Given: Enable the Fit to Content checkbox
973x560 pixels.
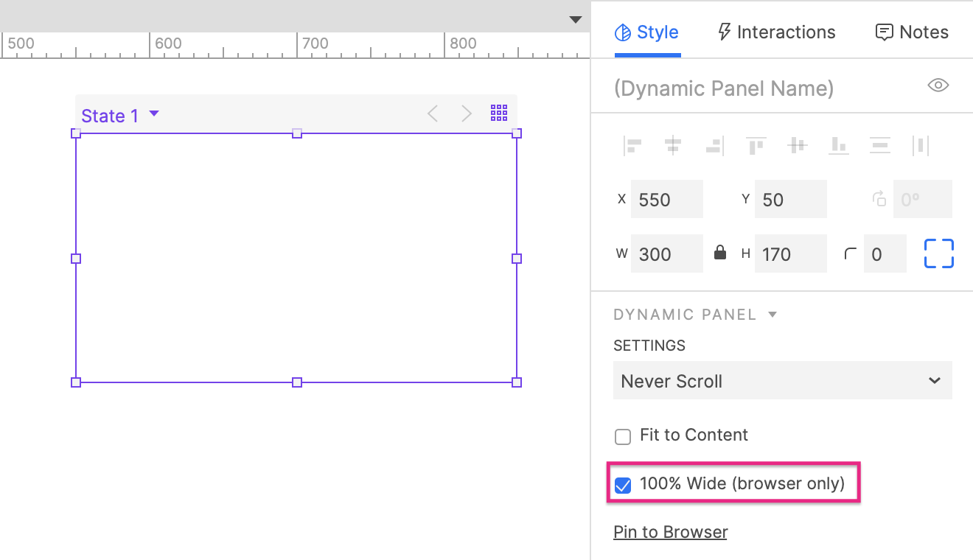Looking at the screenshot, I should (623, 437).
